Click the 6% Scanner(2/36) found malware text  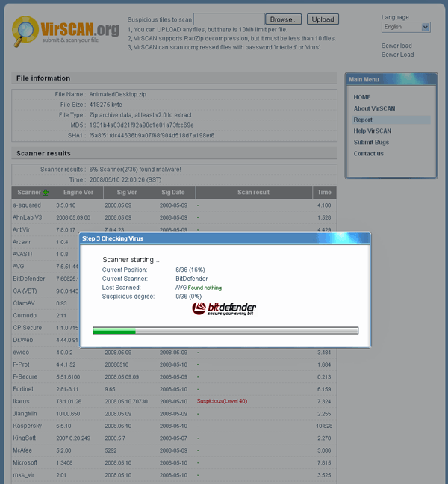pos(135,169)
